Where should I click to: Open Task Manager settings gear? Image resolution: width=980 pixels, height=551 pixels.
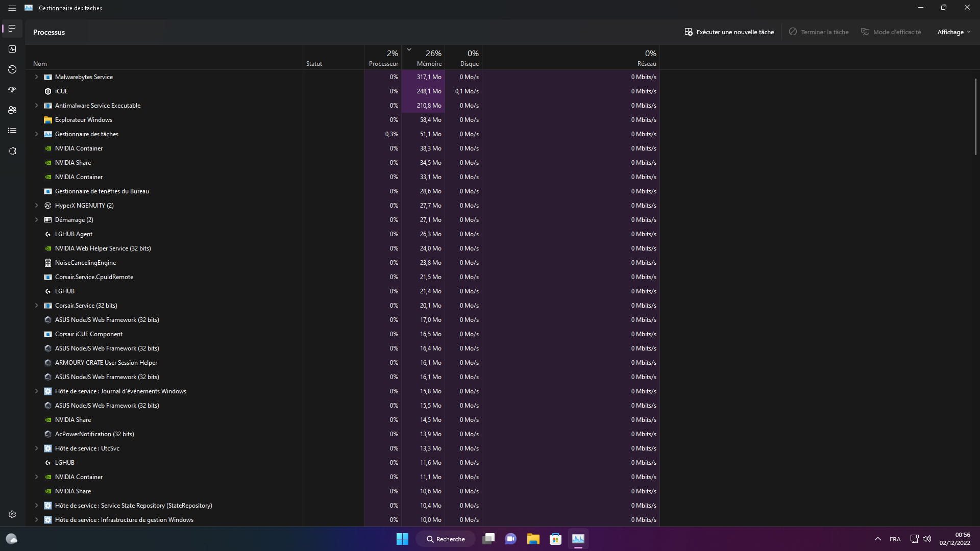click(x=12, y=514)
